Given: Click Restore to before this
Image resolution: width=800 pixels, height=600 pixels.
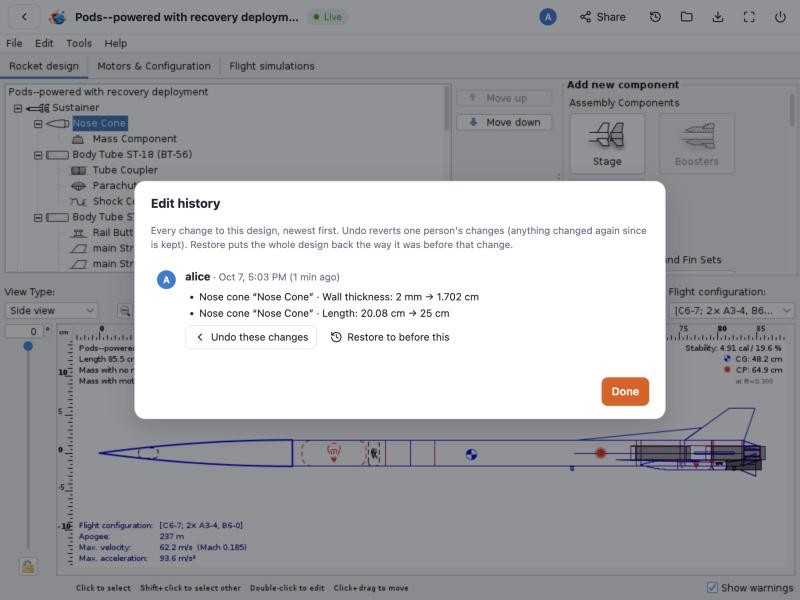Looking at the screenshot, I should coord(390,337).
